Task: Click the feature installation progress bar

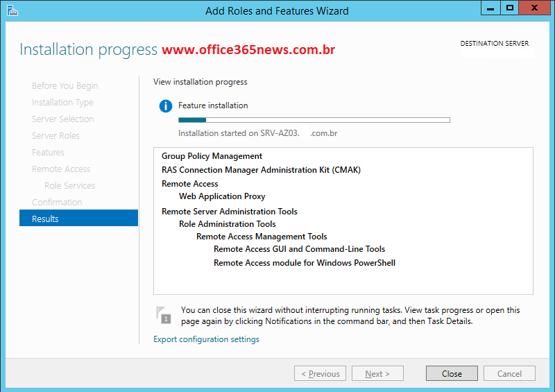Action: pyautogui.click(x=314, y=120)
